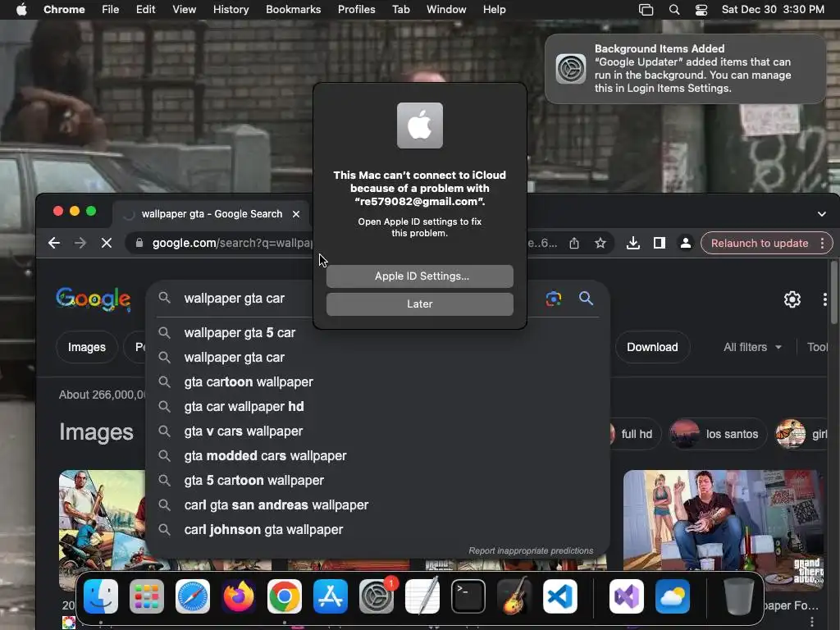Click the forward navigation arrow in Chrome
The width and height of the screenshot is (840, 630).
coord(80,243)
